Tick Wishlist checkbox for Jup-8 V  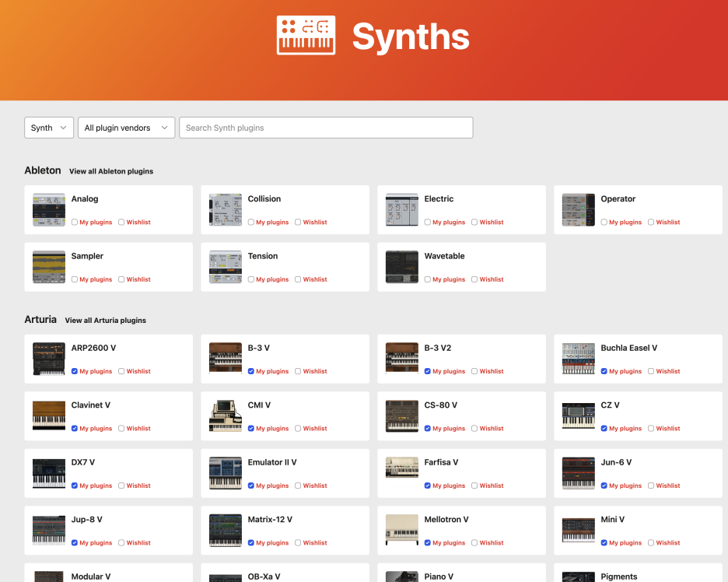coord(121,542)
